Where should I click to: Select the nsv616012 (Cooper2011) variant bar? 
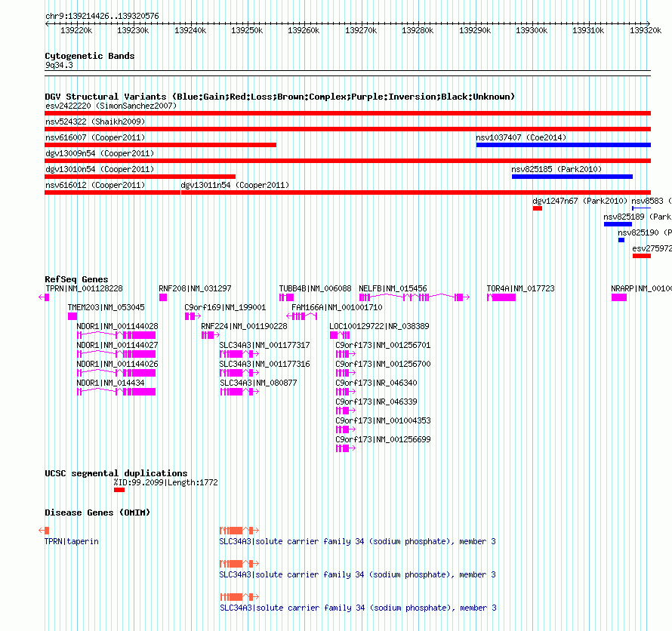(113, 192)
